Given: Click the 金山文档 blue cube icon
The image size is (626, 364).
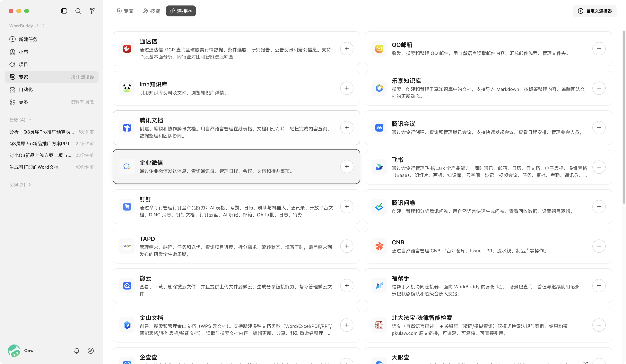Looking at the screenshot, I should click(127, 325).
